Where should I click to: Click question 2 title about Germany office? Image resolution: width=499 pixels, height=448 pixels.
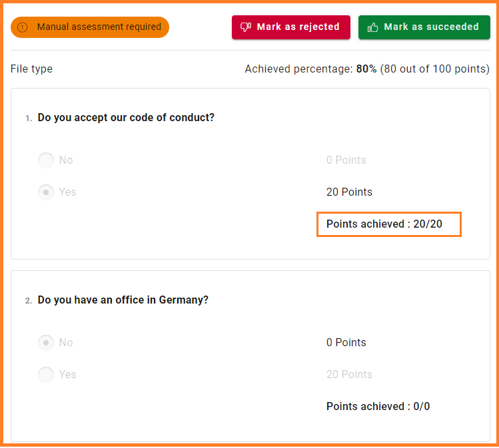tap(123, 300)
